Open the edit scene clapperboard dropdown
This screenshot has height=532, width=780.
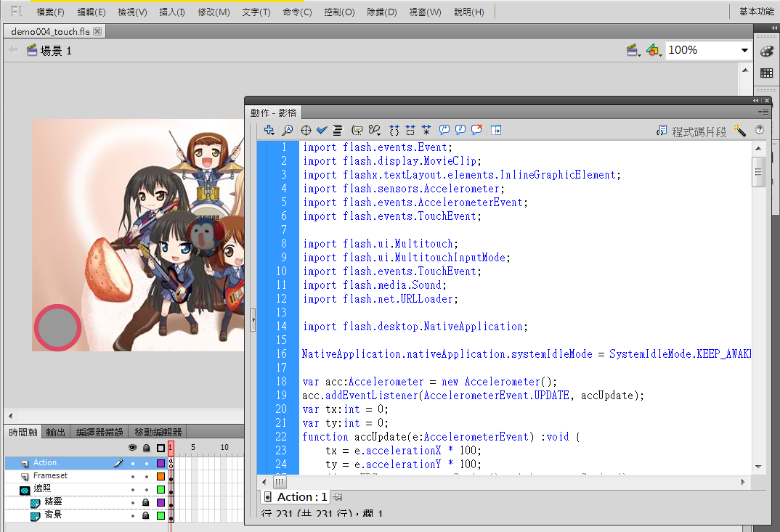(633, 50)
